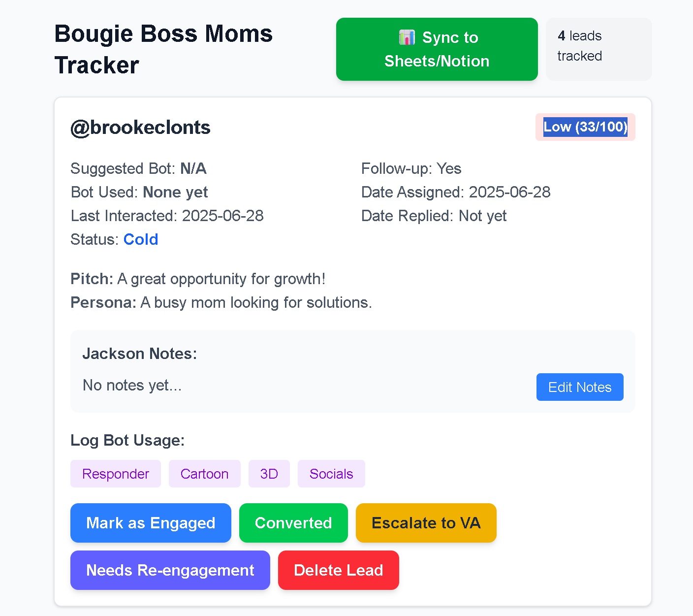Viewport: 693px width, 616px height.
Task: Sync leads to Sheets/Notion
Action: [437, 49]
